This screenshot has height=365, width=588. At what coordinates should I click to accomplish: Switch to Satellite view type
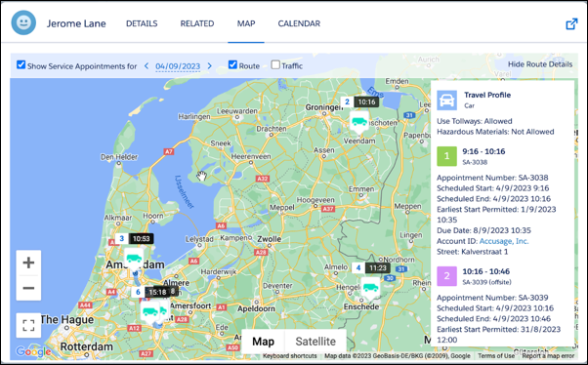coord(315,342)
